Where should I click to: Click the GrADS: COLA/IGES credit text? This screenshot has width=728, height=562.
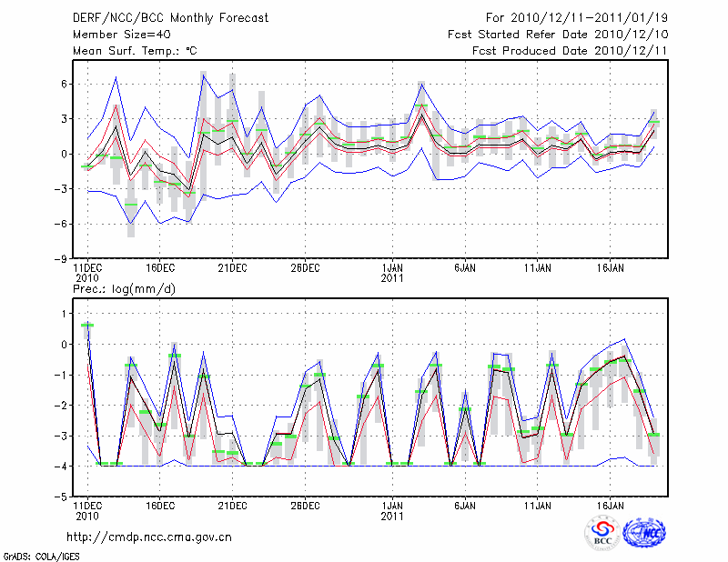[39, 555]
